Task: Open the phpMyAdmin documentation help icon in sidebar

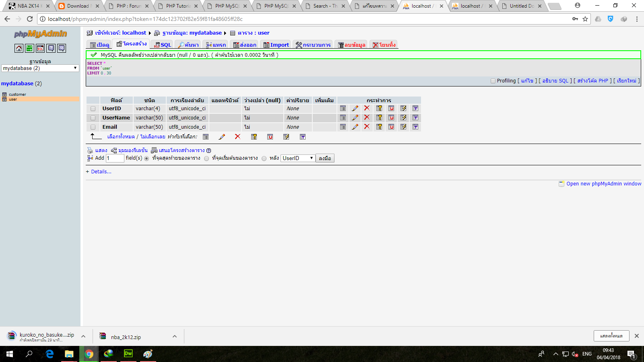Action: [x=51, y=48]
